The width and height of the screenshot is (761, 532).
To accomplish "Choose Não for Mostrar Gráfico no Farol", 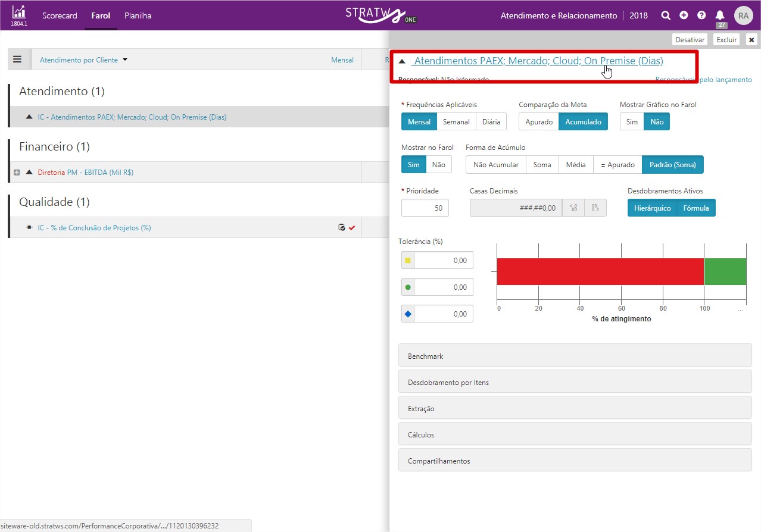I will coord(657,122).
